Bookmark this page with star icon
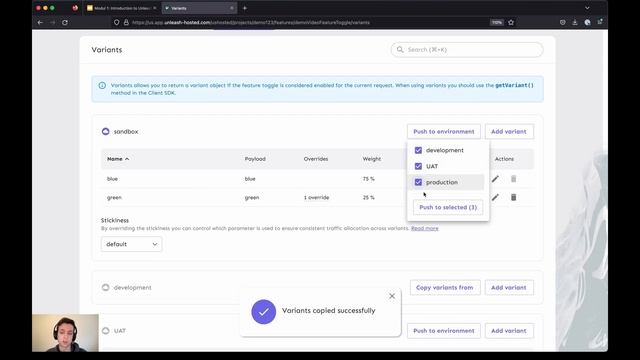This screenshot has height=360, width=640. point(511,22)
